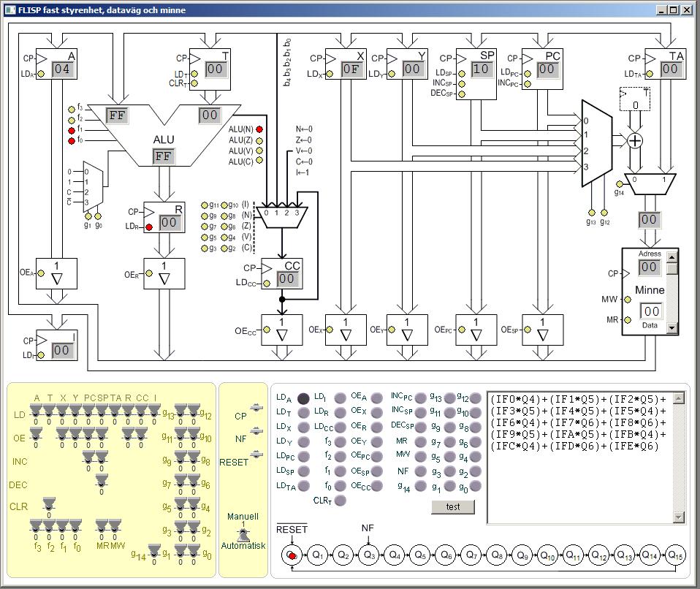Click the OER LED on the R output buffer
The height and width of the screenshot is (589, 700).
coord(149,273)
